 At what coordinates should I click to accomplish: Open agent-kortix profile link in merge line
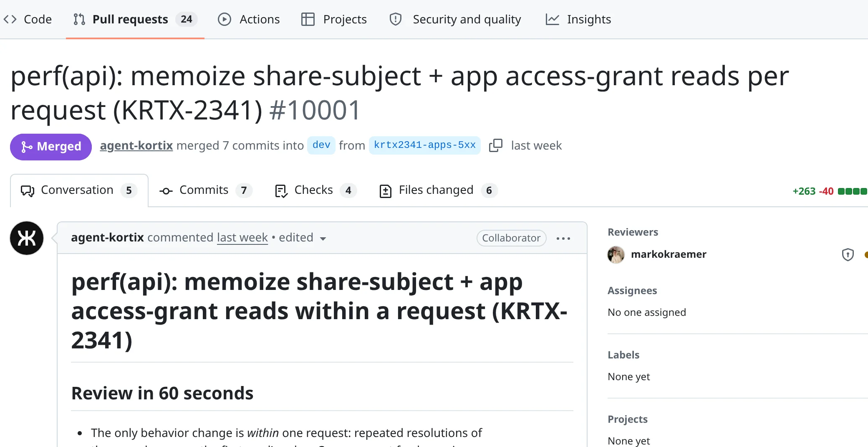click(136, 145)
